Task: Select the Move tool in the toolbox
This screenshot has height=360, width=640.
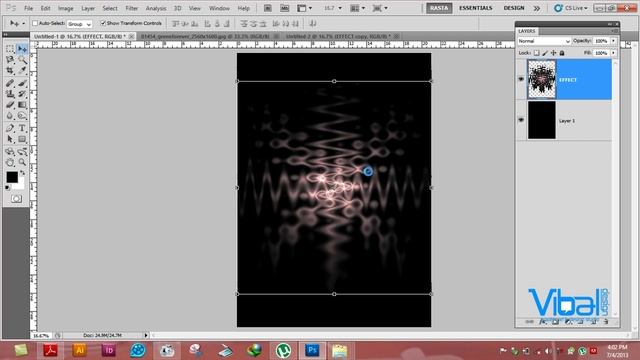Action: point(22,49)
